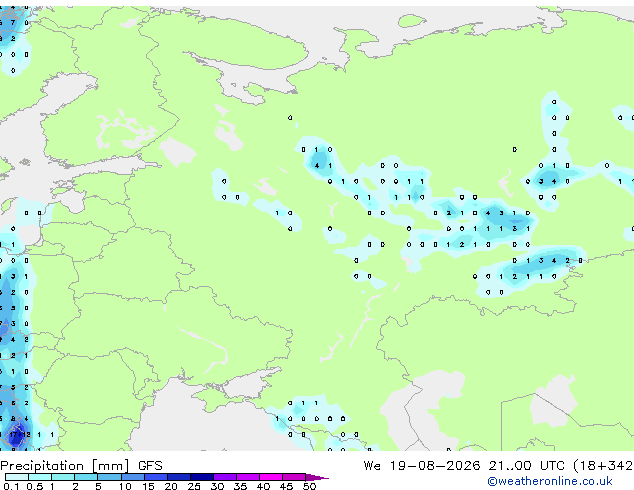Select the dark navy swatch between 25 and 30
Viewport: 634px width, 490px height.
point(202,477)
